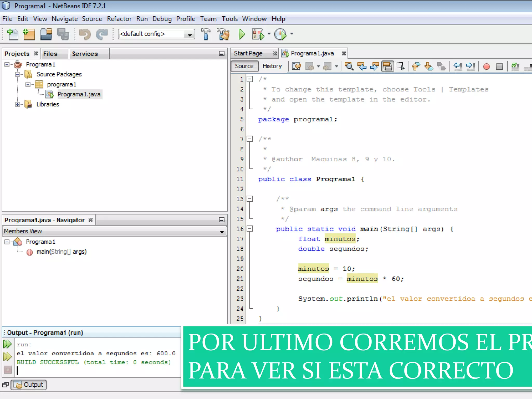Image resolution: width=532 pixels, height=399 pixels.
Task: Click Previous Bookmark up-arrow icon
Action: click(x=416, y=66)
